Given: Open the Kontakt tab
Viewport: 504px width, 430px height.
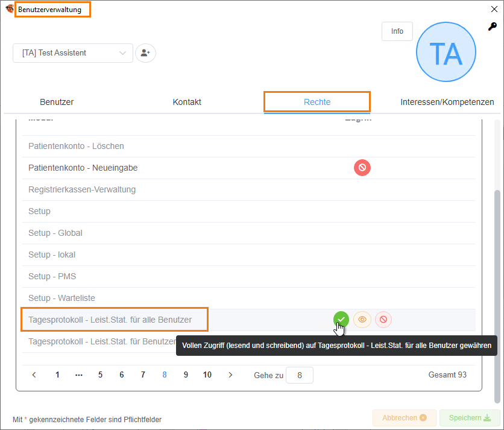Looking at the screenshot, I should (187, 102).
